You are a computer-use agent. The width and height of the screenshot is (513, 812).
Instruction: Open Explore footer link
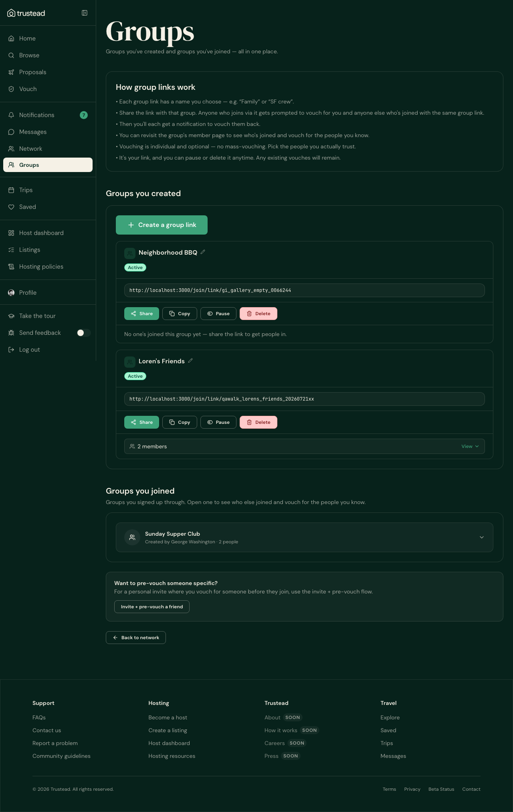(x=390, y=717)
